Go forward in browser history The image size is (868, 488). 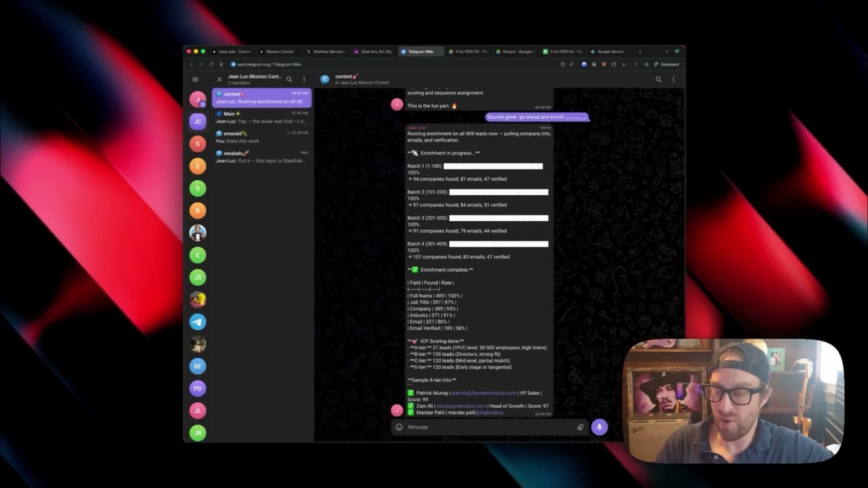pyautogui.click(x=201, y=64)
